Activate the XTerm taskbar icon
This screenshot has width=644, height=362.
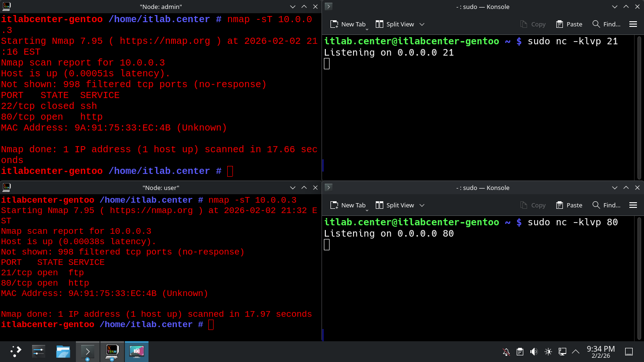(112, 351)
